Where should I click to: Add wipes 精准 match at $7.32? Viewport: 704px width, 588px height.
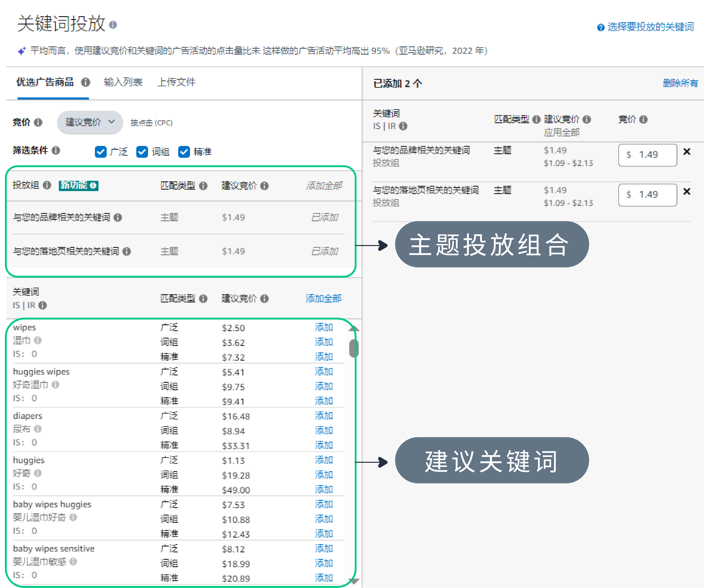(x=324, y=357)
